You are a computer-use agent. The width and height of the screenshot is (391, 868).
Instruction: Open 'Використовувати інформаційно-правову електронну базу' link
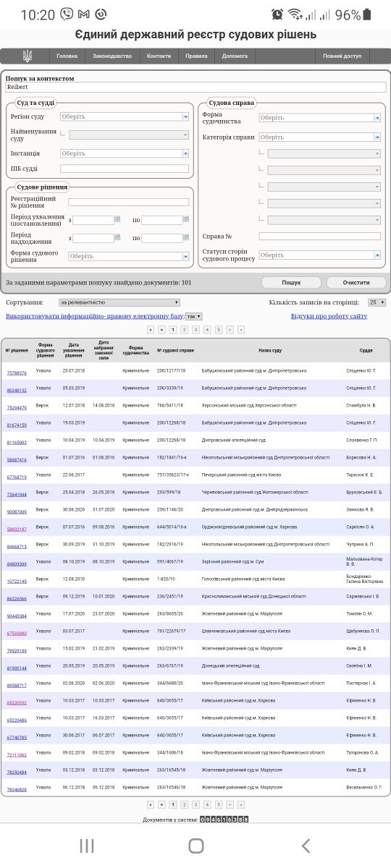tap(94, 316)
